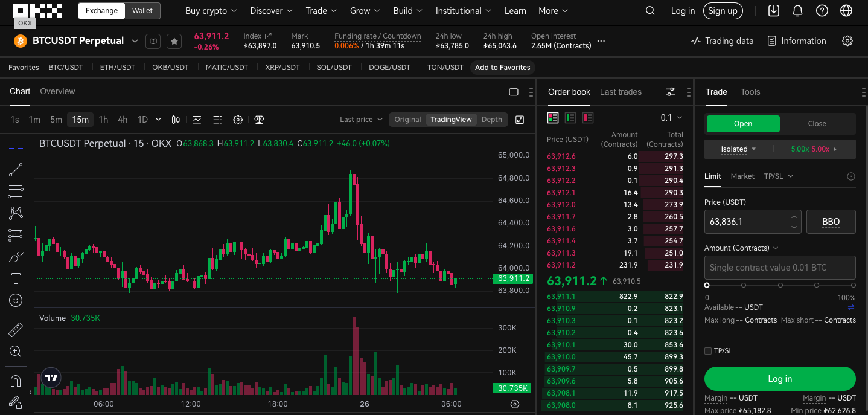This screenshot has width=868, height=415.
Task: Set the amount slider to 100%
Action: tap(853, 285)
